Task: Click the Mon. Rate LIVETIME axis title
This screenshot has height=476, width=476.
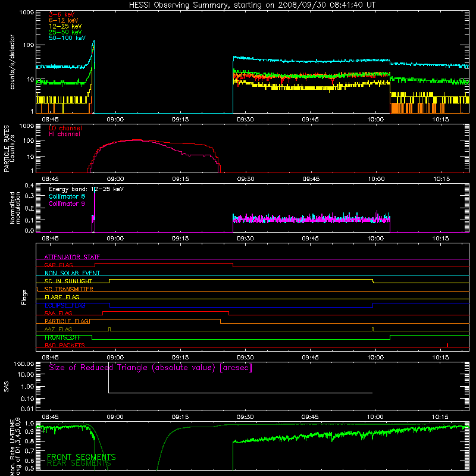Action: (15, 446)
